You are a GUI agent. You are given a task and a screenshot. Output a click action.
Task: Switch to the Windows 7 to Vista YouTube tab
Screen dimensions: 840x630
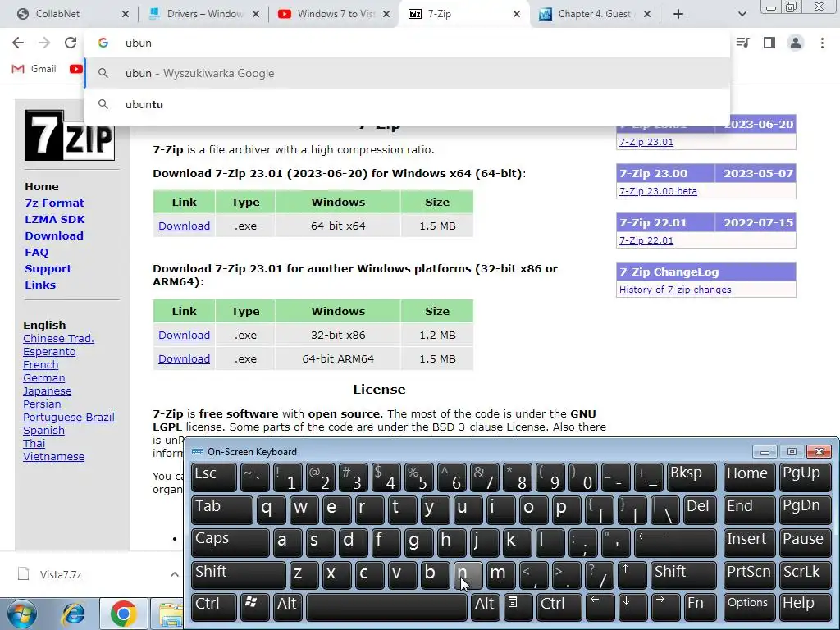point(336,14)
